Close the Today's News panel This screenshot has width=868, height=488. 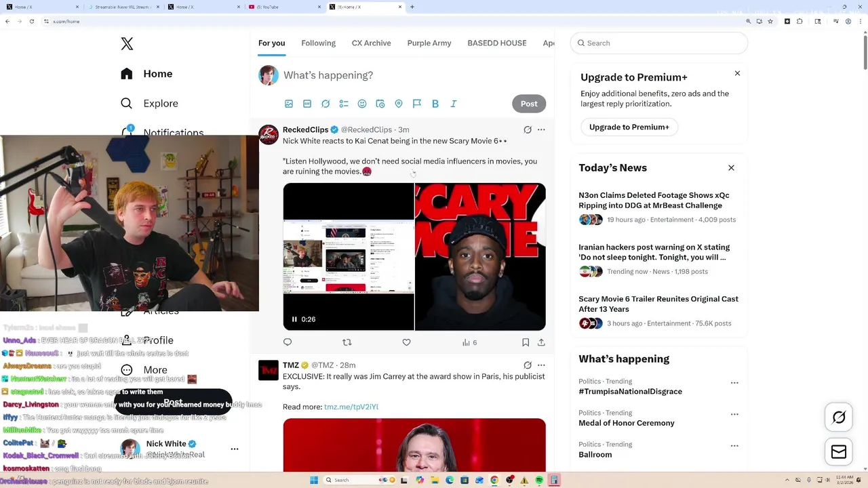tap(731, 167)
